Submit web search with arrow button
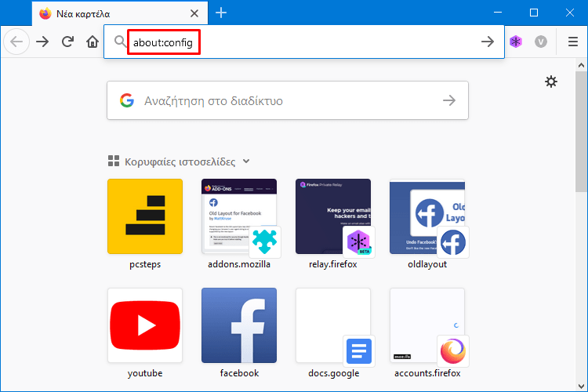 pyautogui.click(x=449, y=100)
